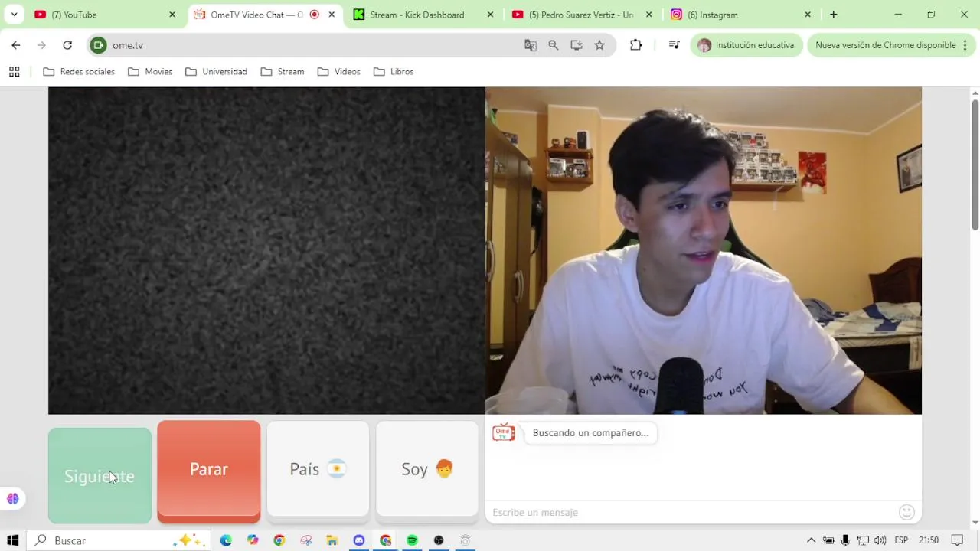This screenshot has width=980, height=551.
Task: Open the tab search dropdown arrow
Action: pos(14,15)
